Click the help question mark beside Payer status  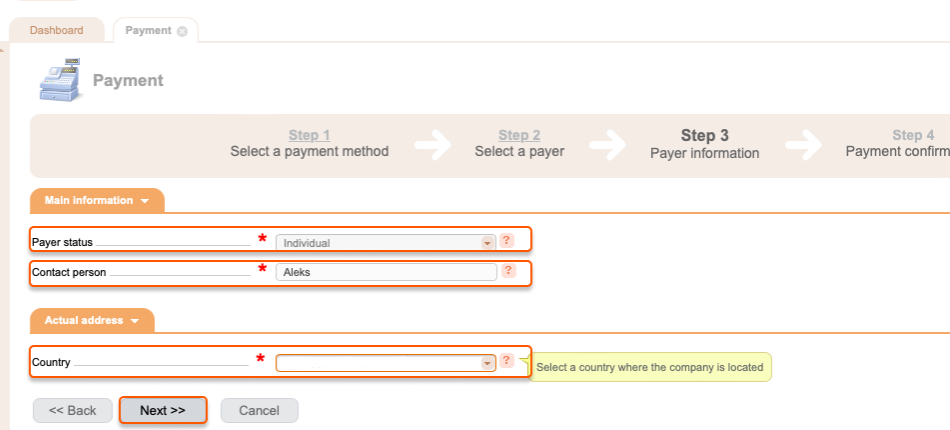(x=507, y=240)
